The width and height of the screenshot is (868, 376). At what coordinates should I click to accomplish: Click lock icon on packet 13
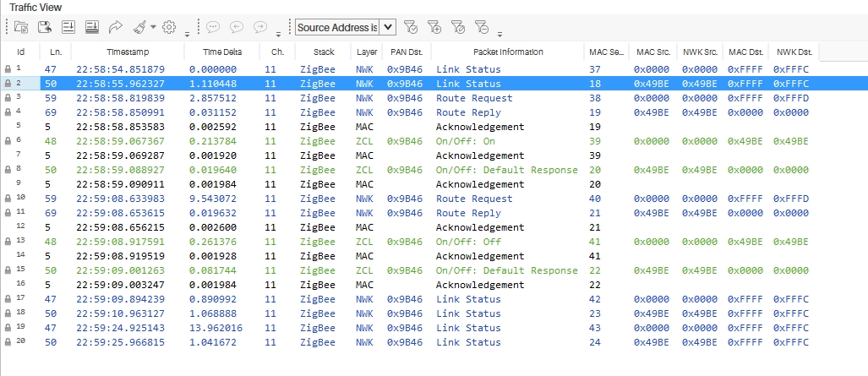click(x=8, y=242)
